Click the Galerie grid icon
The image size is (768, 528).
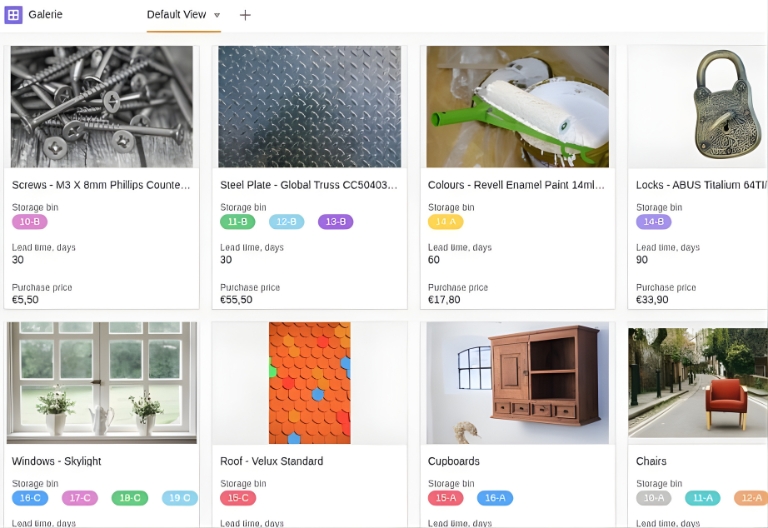tap(13, 15)
